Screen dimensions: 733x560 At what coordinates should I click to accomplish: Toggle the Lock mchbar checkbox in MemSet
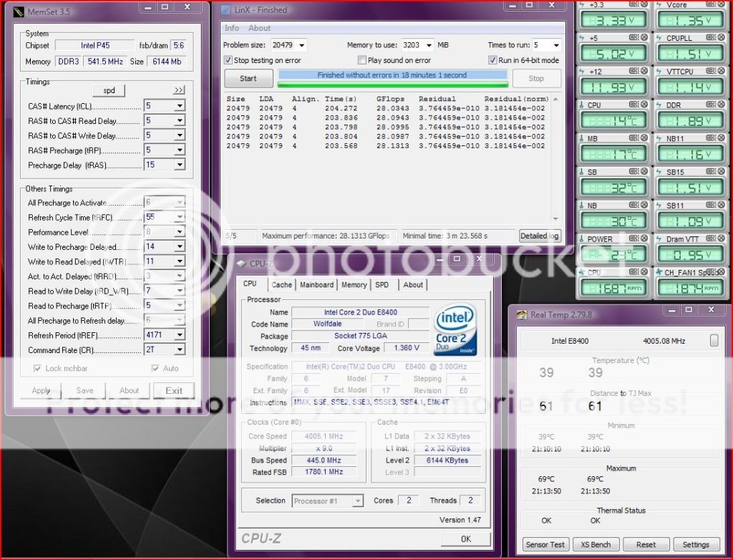pyautogui.click(x=37, y=368)
